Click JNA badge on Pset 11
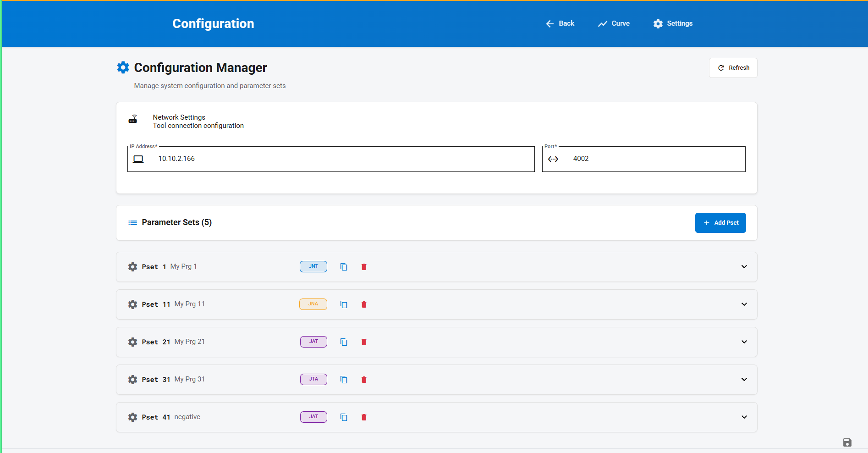The height and width of the screenshot is (453, 868). [313, 304]
